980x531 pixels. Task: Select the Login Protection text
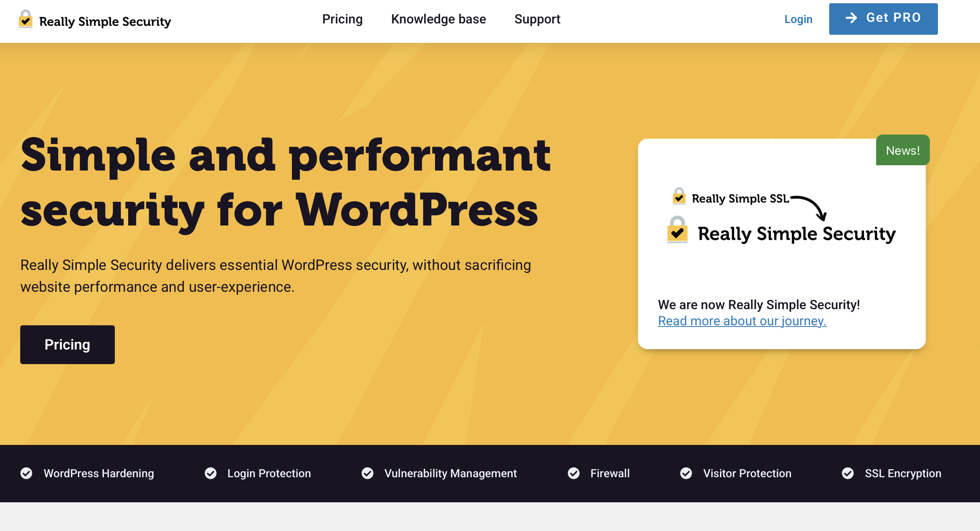(269, 473)
